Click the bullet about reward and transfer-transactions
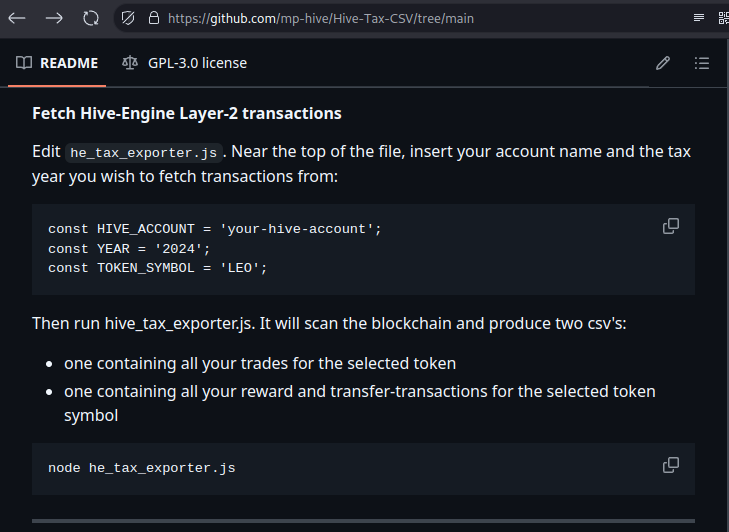Image resolution: width=729 pixels, height=532 pixels. 360,403
